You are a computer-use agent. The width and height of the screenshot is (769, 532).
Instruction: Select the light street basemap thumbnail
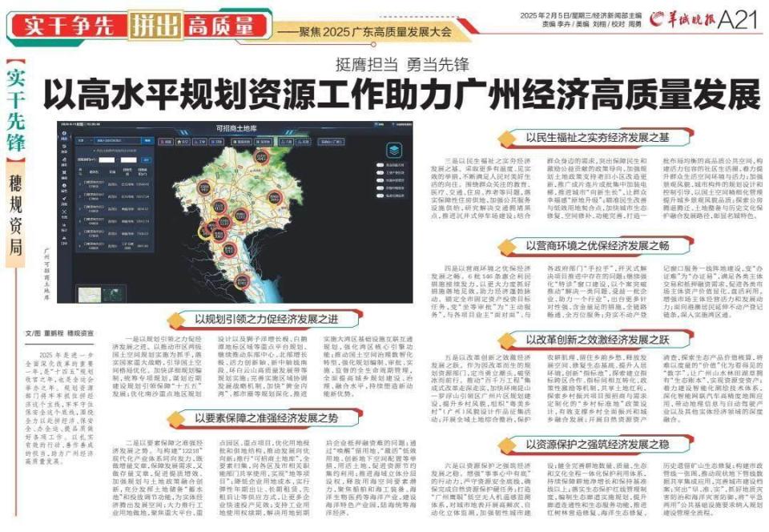(90, 295)
